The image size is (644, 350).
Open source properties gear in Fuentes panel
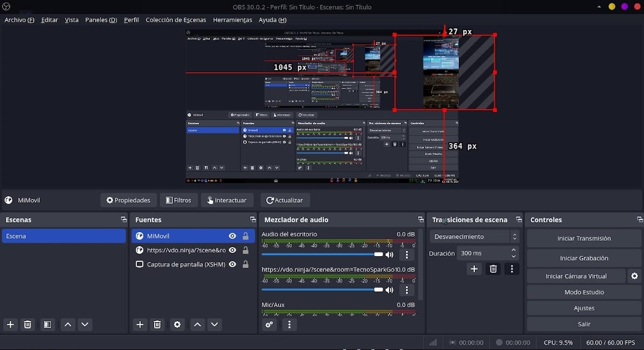point(178,324)
